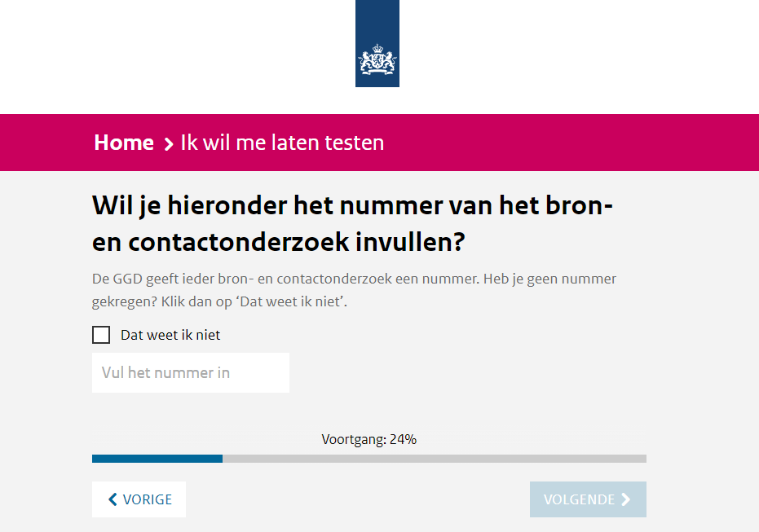
Task: Click the 'Dat weet ik niet' checkbox label
Action: coord(170,335)
